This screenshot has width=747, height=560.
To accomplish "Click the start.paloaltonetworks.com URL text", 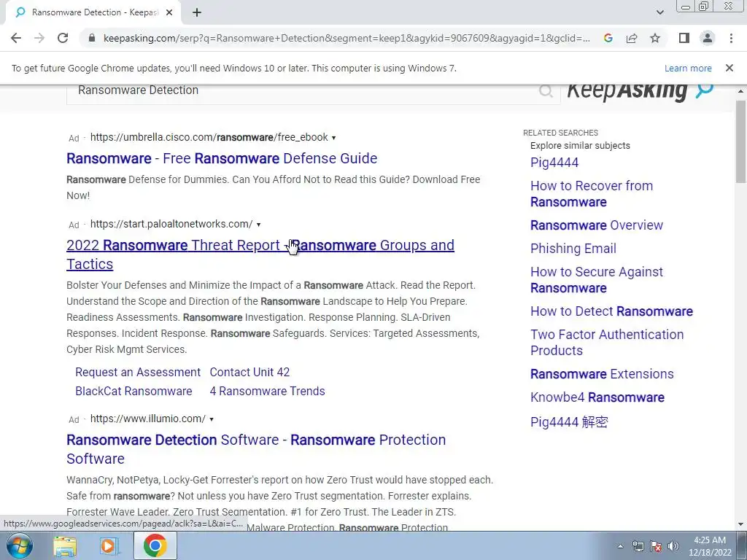I will [x=171, y=224].
